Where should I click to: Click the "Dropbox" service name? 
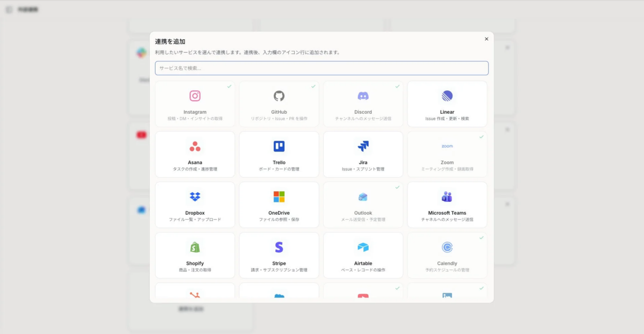click(x=195, y=213)
